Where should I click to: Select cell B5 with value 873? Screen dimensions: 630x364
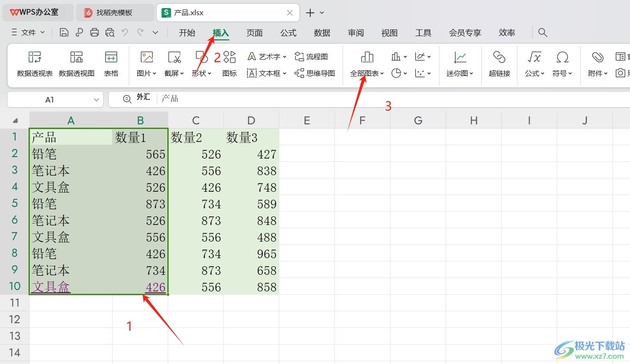point(140,204)
